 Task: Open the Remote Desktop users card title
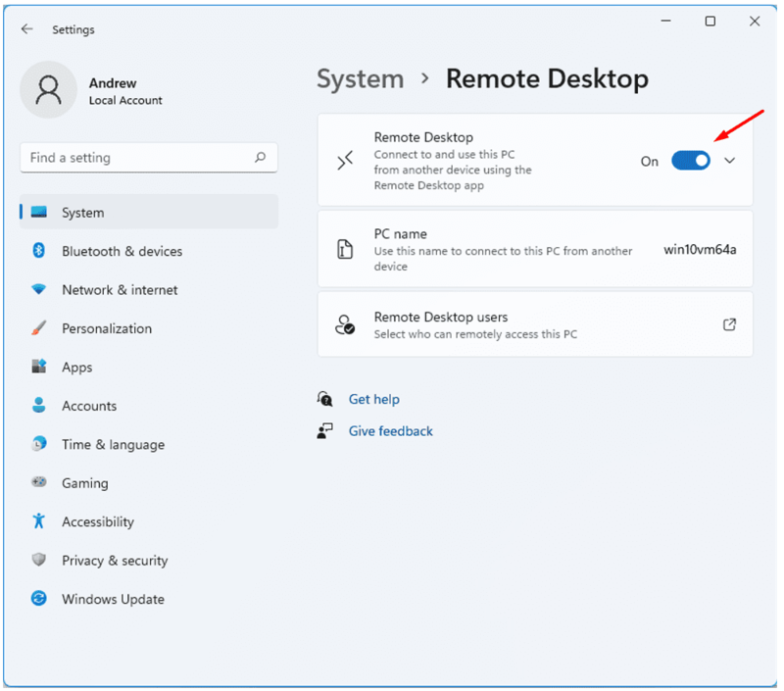pos(440,317)
